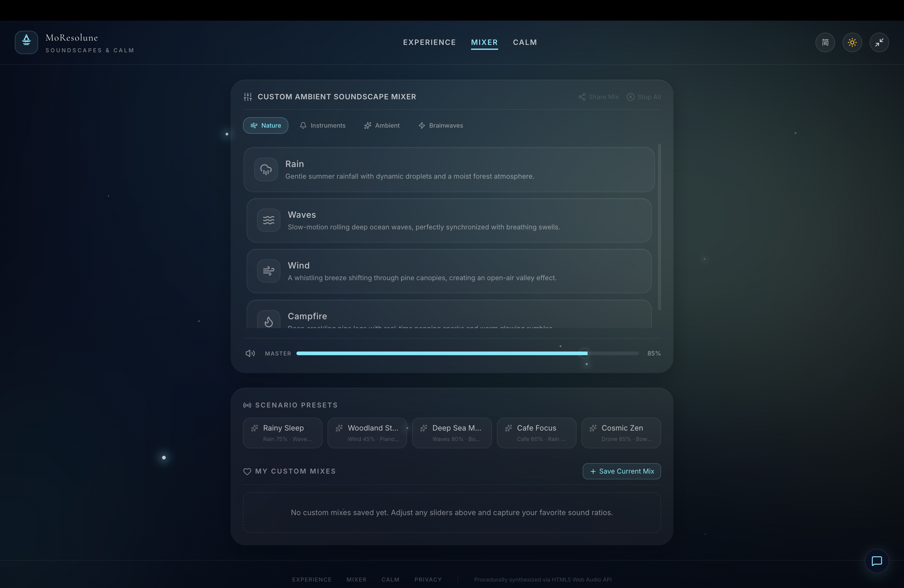
Task: Click the empty custom mixes message
Action: pos(452,513)
